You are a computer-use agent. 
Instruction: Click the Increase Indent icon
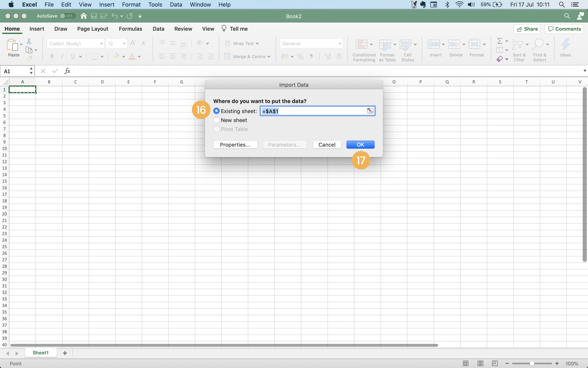[x=211, y=56]
